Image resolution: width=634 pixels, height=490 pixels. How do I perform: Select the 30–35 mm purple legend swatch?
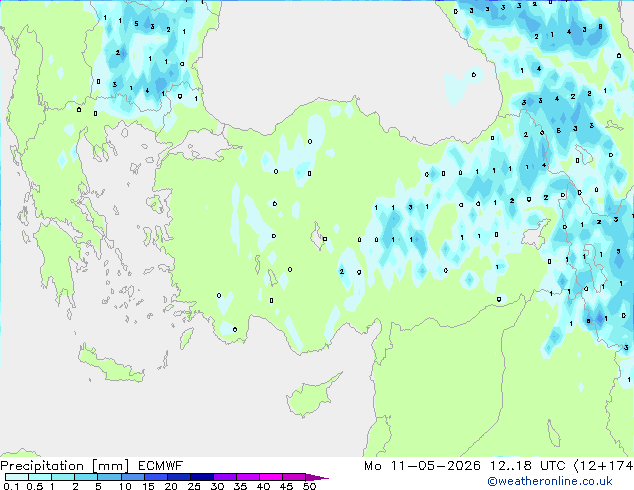click(224, 477)
